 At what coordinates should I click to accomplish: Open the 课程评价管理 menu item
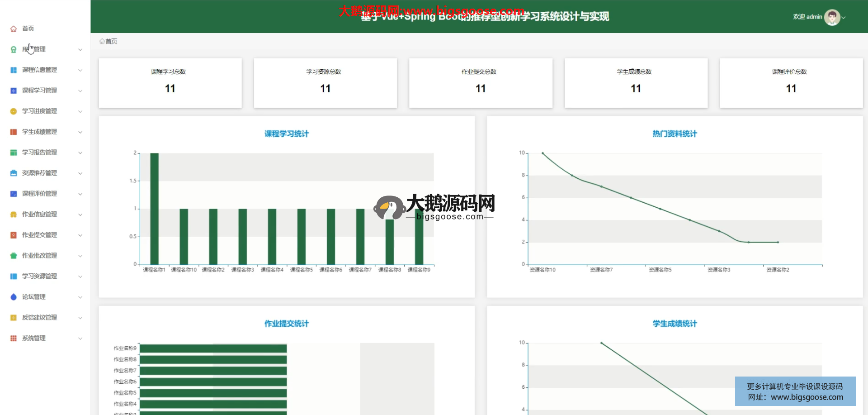(39, 194)
